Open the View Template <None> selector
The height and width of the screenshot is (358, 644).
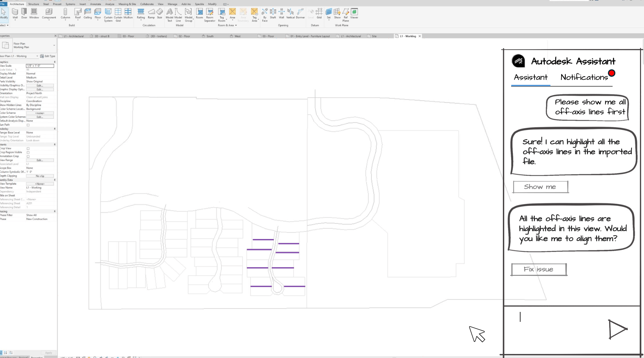click(40, 184)
